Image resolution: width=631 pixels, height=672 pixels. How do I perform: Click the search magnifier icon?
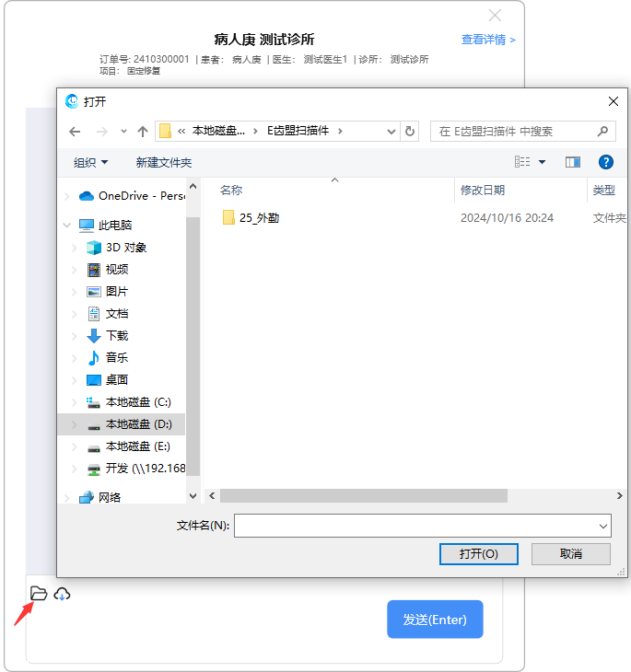[603, 131]
